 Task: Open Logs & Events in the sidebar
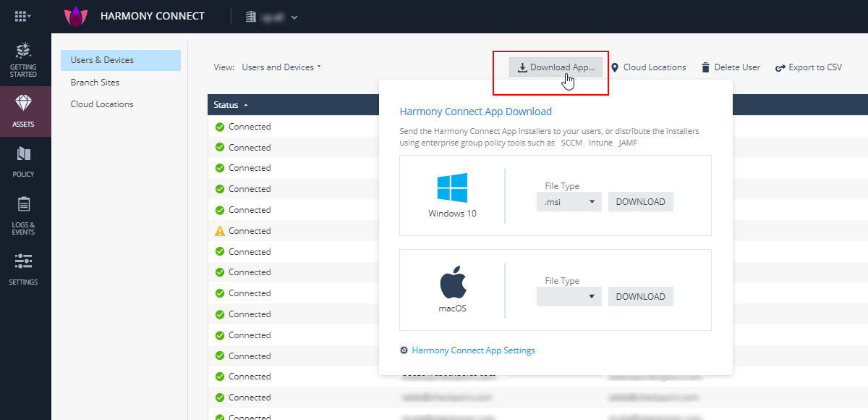pos(23,216)
